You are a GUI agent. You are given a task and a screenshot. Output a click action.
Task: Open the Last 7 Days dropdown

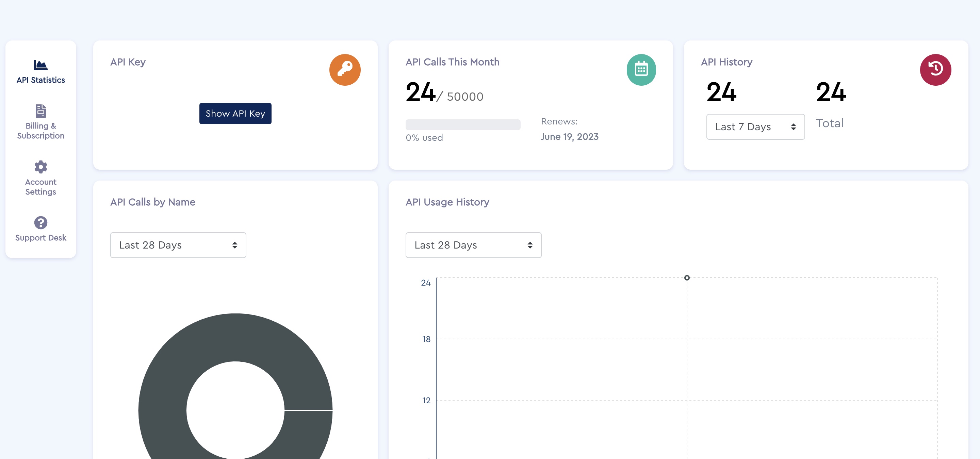(x=755, y=126)
